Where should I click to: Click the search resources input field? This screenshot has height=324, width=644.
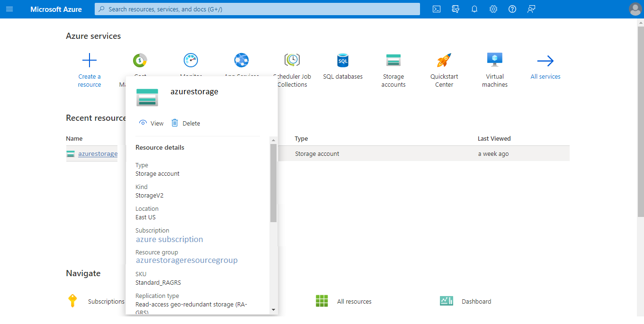click(257, 9)
